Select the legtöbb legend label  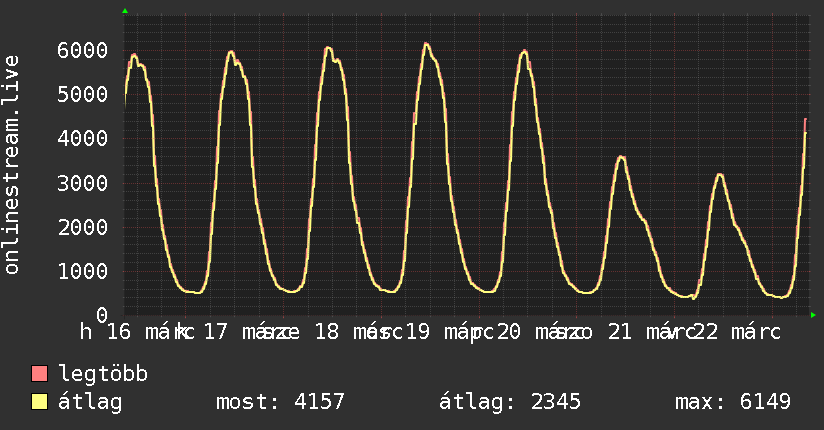pos(103,375)
